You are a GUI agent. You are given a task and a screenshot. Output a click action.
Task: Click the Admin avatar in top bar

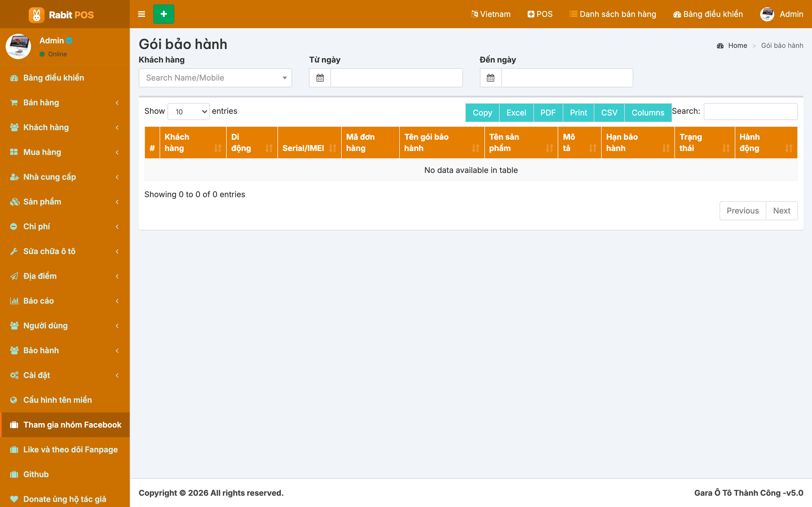tap(767, 14)
